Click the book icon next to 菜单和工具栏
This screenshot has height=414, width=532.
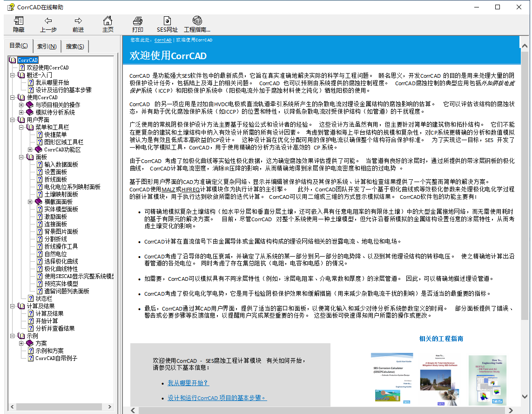pos(30,127)
